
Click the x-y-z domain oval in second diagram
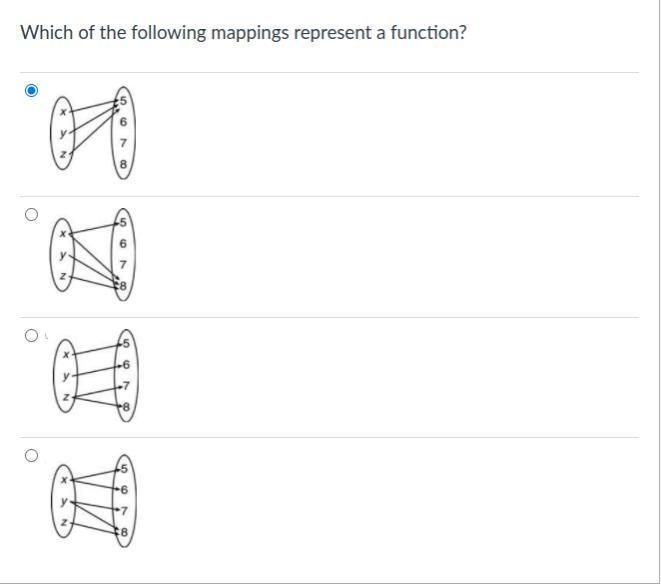(x=63, y=255)
